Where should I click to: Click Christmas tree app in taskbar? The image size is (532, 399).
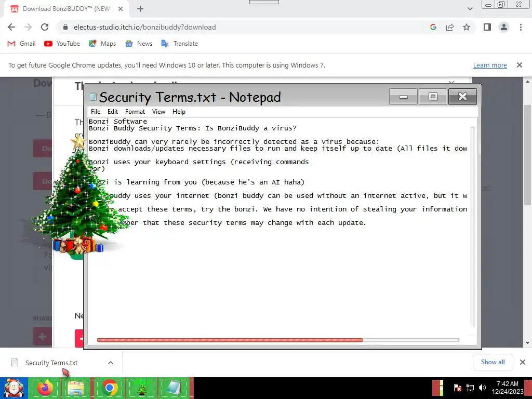point(142,388)
